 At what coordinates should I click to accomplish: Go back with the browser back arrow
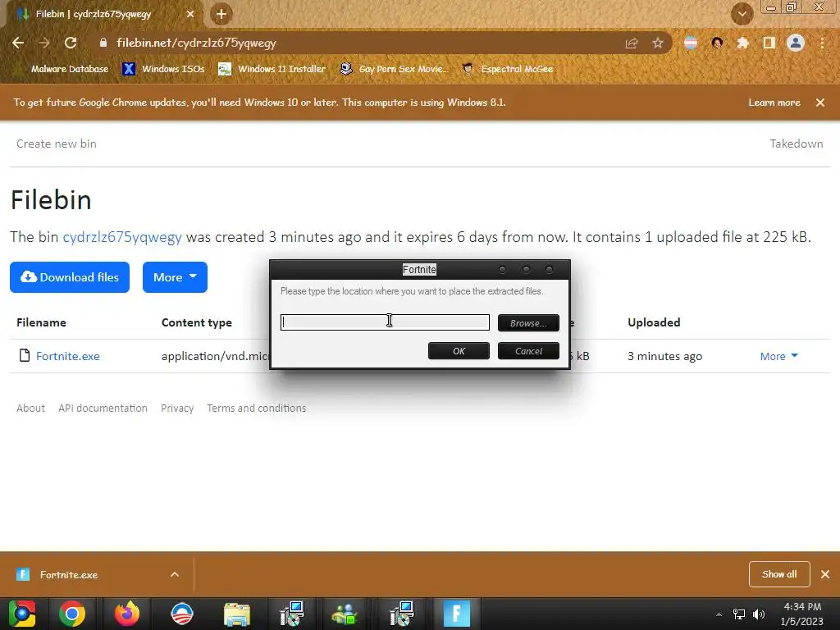click(18, 43)
